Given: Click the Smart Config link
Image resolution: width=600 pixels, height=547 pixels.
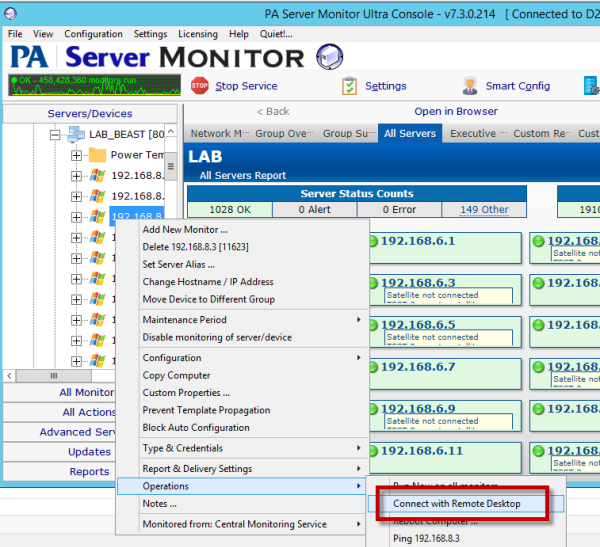Looking at the screenshot, I should 518,86.
